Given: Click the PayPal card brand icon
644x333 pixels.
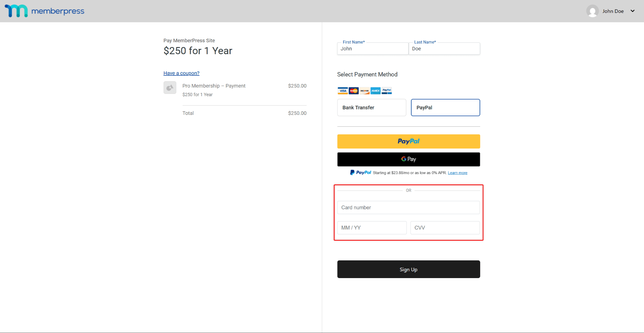Looking at the screenshot, I should 386,91.
